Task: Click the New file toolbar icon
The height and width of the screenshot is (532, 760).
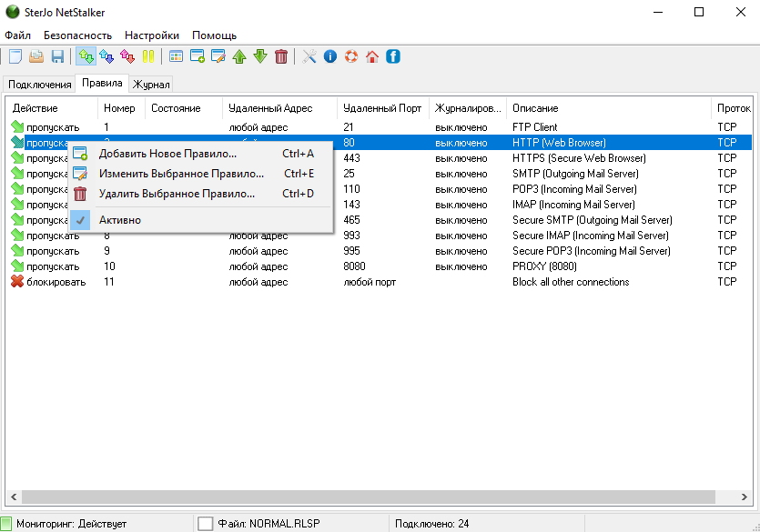Action: point(15,56)
